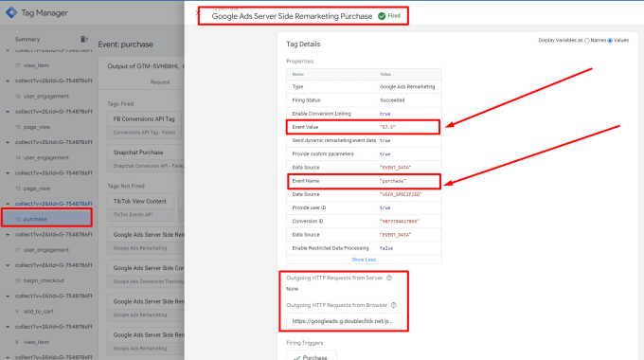Image resolution: width=644 pixels, height=360 pixels.
Task: Open help for Outgoing HTTP Requests from Browser
Action: (393, 305)
